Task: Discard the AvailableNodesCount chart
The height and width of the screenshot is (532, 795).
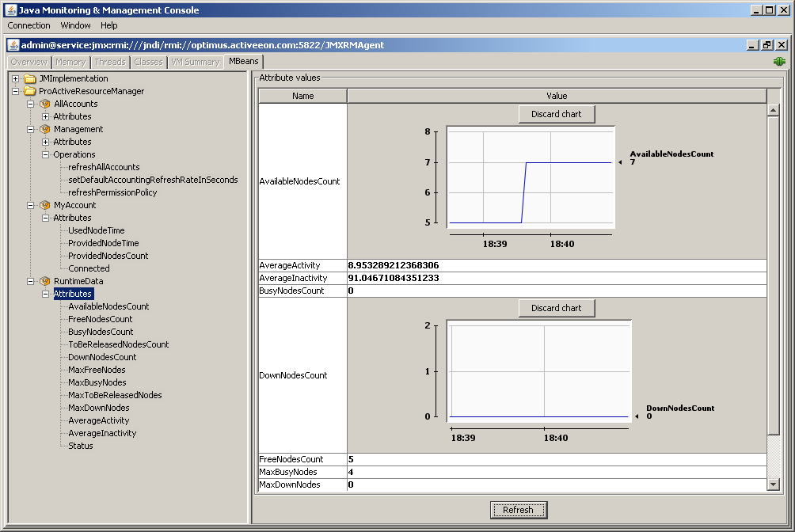Action: click(557, 114)
